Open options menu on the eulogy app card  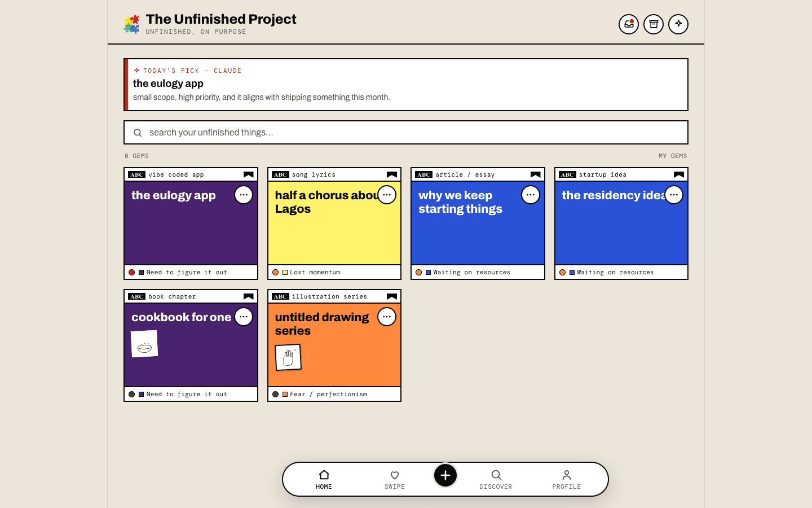244,195
